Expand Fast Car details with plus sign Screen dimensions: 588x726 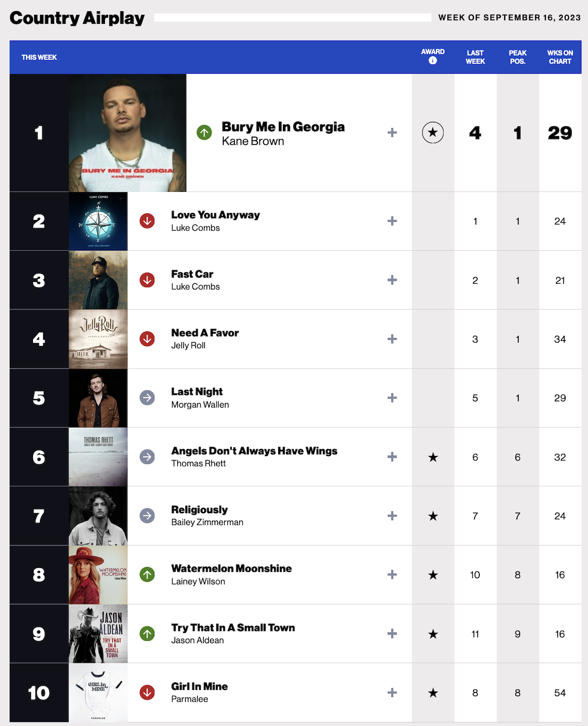392,280
